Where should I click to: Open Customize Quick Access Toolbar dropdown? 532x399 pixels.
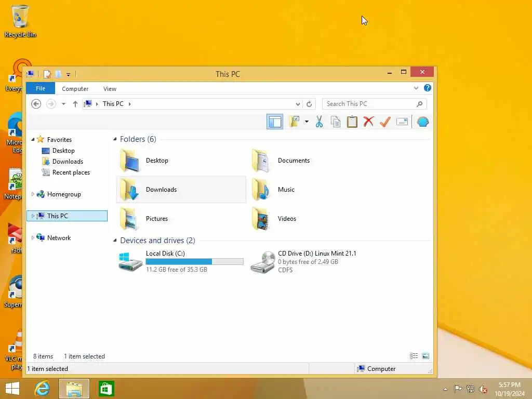pyautogui.click(x=68, y=74)
